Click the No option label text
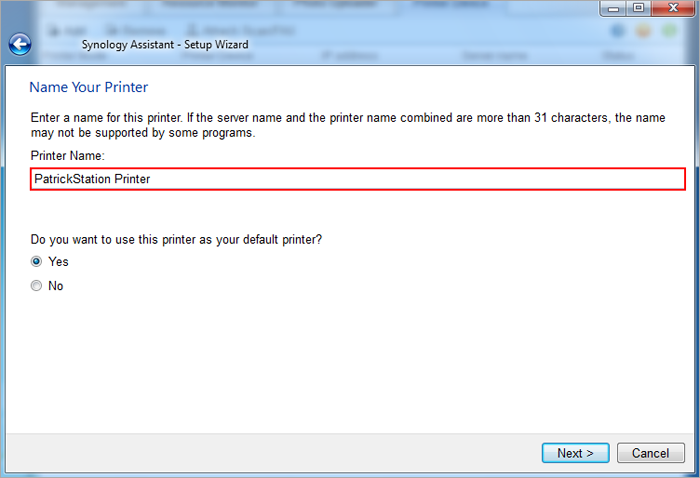 pos(56,286)
